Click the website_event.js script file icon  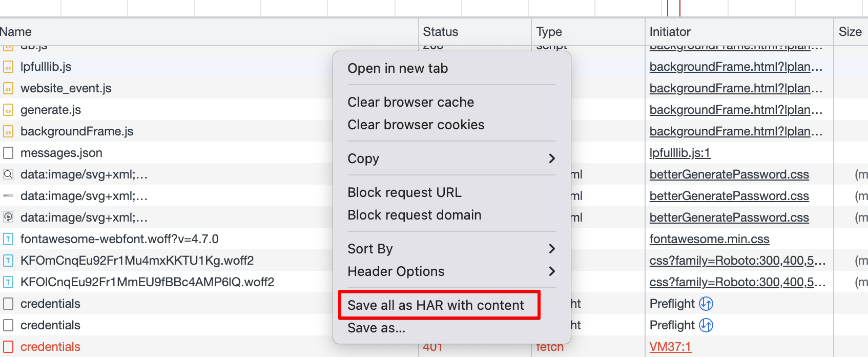8,88
